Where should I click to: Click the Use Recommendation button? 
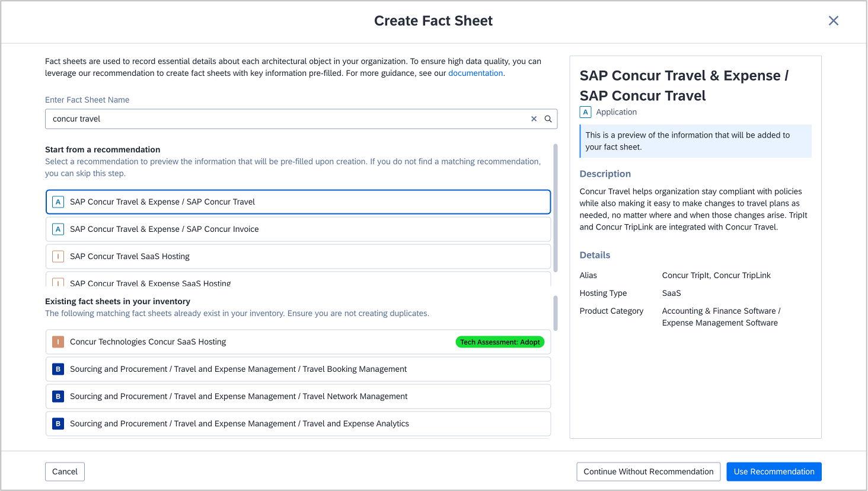(x=774, y=471)
